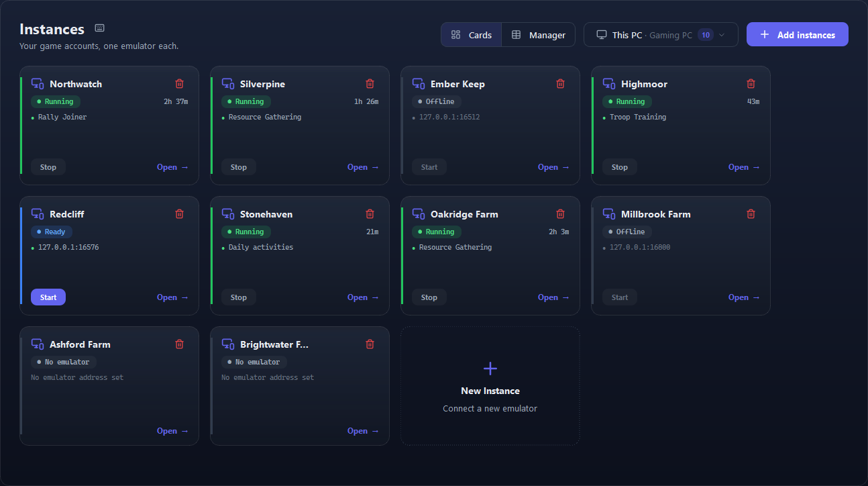
Task: Click the emulator device icon on Northwatch
Action: [38, 84]
